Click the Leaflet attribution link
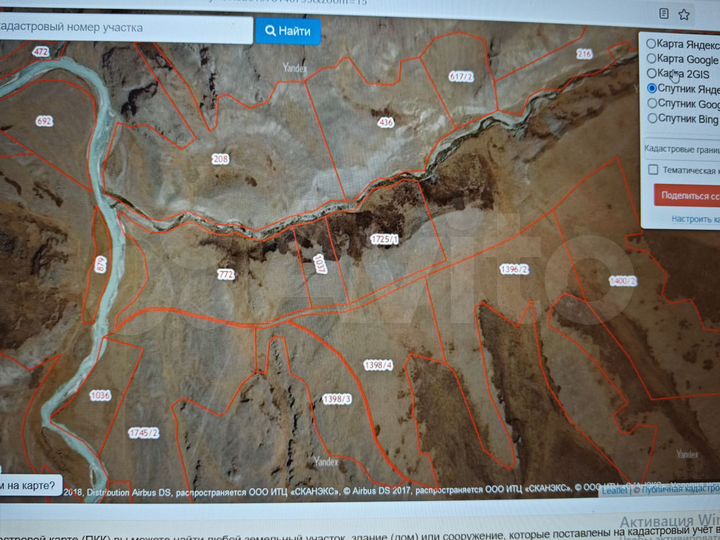The height and width of the screenshot is (540, 720). [614, 490]
